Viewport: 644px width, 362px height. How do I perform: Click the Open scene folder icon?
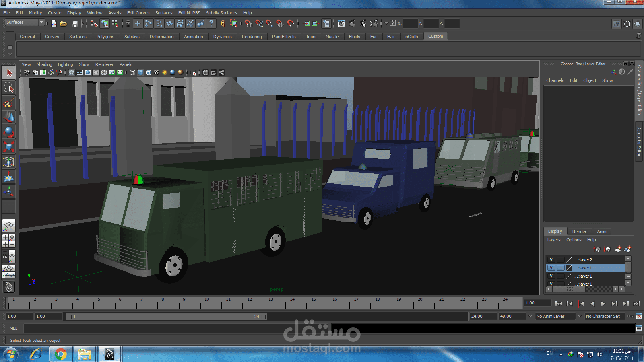[x=64, y=24]
